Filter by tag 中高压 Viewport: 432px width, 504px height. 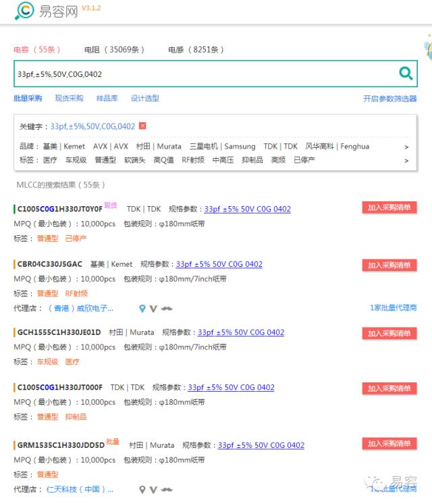click(x=223, y=159)
